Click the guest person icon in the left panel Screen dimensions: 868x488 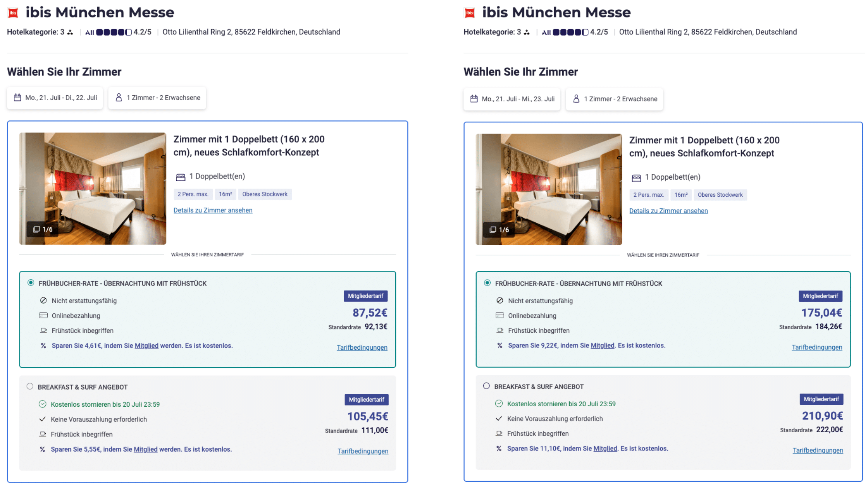pos(119,97)
